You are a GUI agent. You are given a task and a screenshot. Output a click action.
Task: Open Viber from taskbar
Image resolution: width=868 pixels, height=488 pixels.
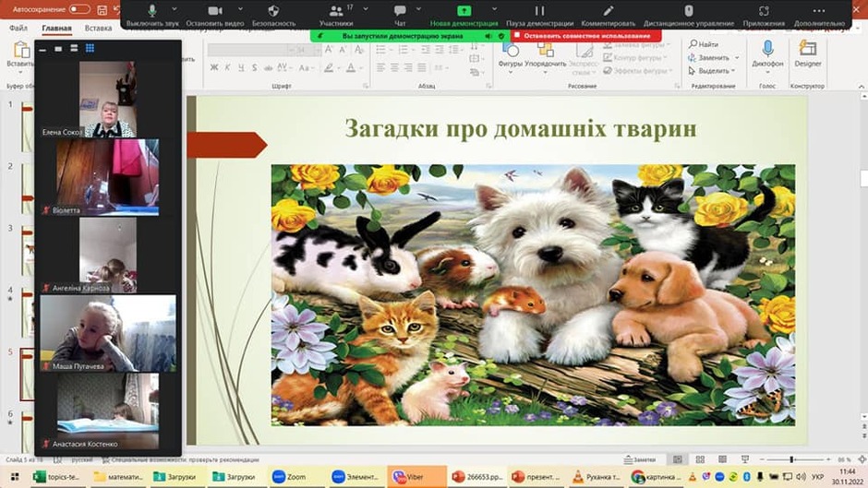pyautogui.click(x=416, y=476)
